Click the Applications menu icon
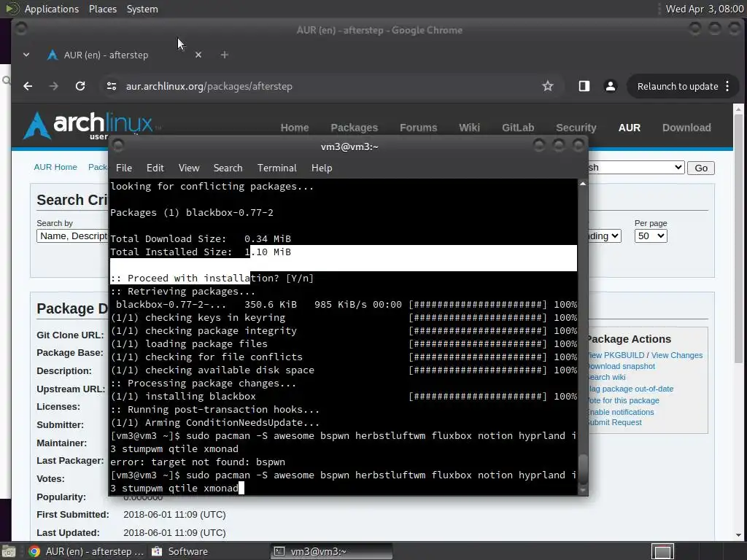 [12, 9]
